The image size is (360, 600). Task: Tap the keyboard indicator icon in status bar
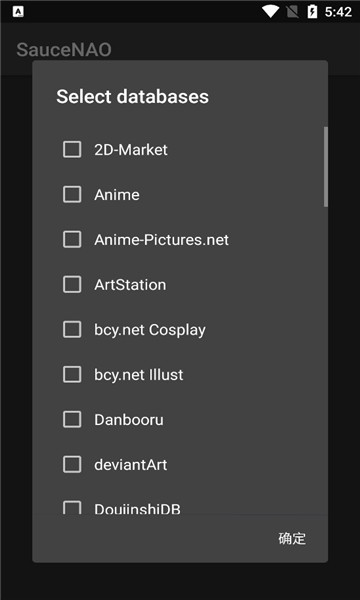(18, 12)
